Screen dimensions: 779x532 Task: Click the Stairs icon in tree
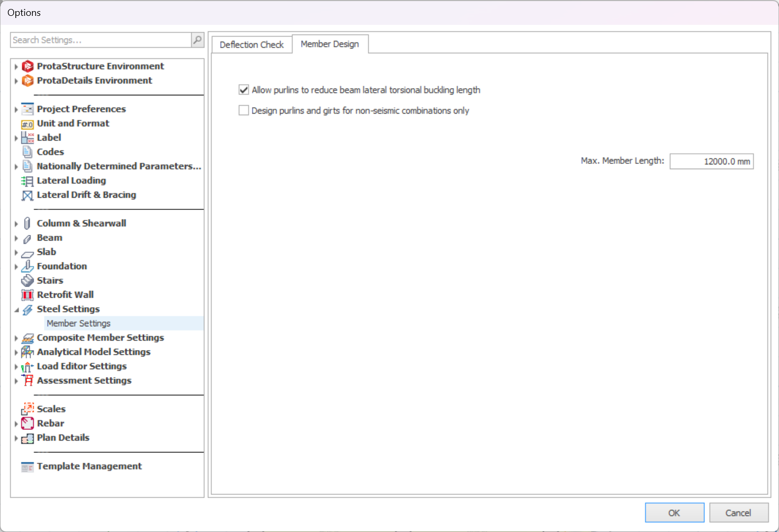tap(28, 281)
